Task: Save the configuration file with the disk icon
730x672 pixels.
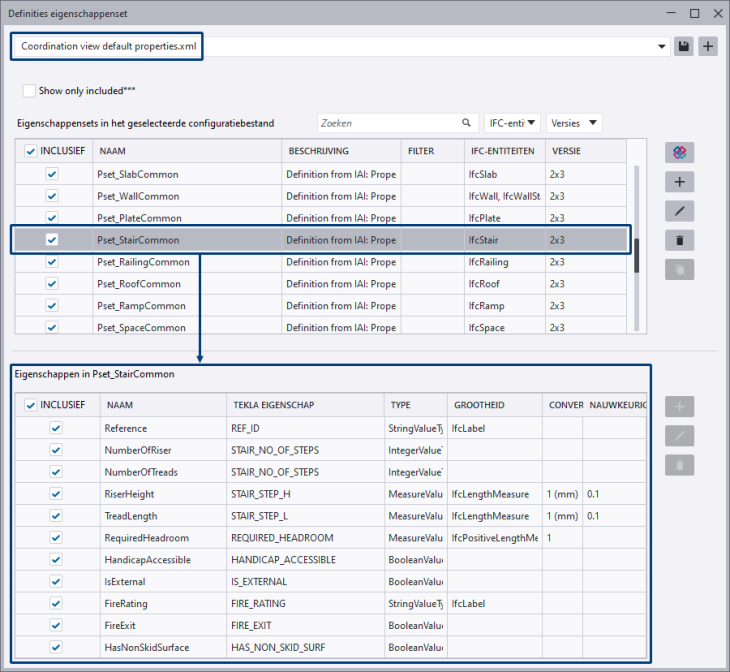Action: click(x=684, y=47)
